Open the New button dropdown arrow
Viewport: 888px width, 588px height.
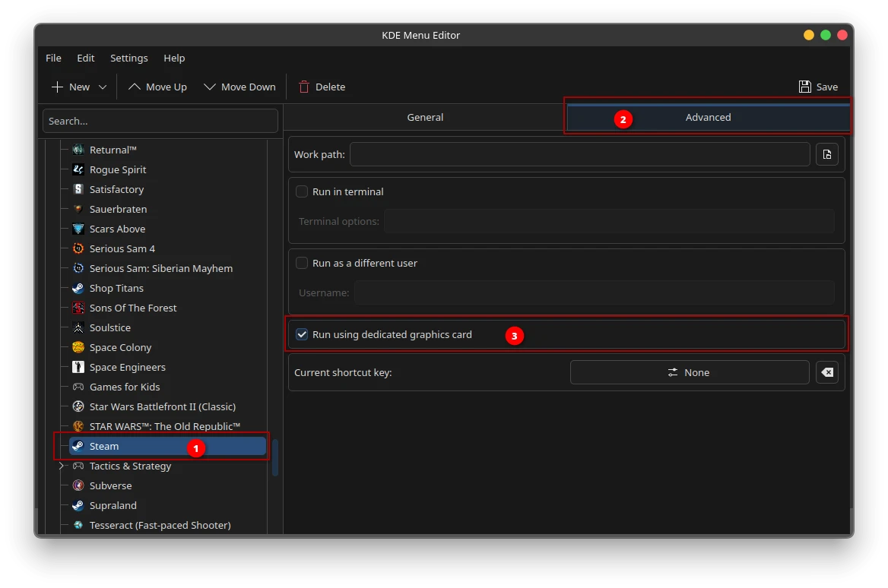[x=103, y=87]
